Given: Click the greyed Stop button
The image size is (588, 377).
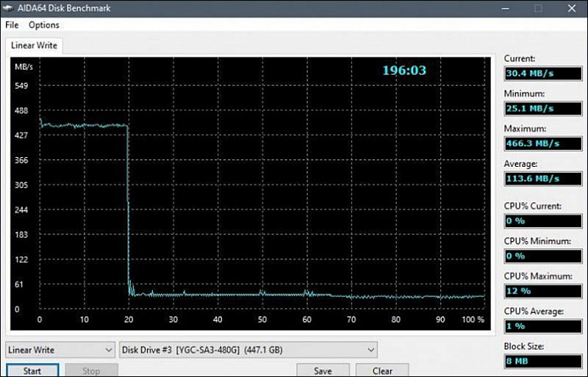Looking at the screenshot, I should [x=91, y=370].
